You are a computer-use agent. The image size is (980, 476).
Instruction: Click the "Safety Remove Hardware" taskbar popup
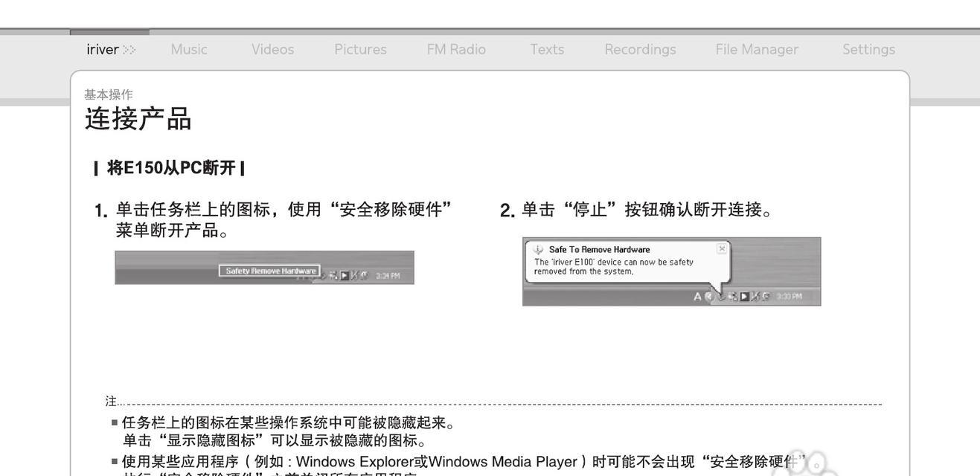pyautogui.click(x=269, y=271)
